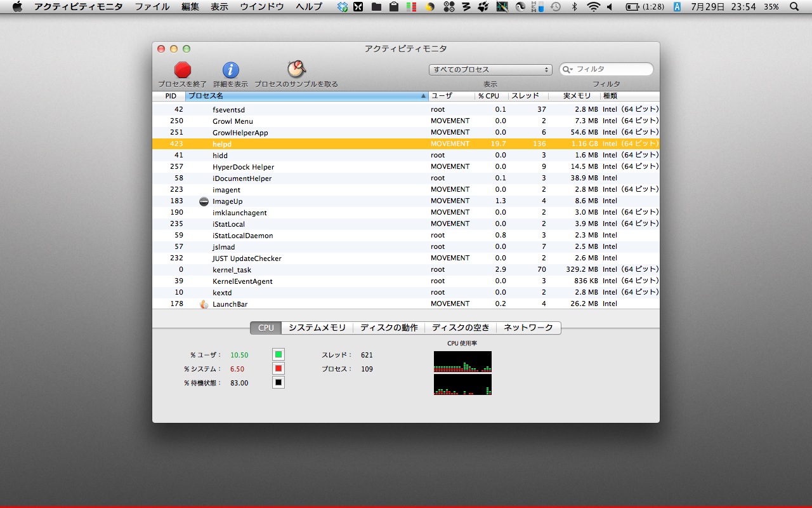Open Spotlight search magnifier in menu bar

[x=794, y=7]
